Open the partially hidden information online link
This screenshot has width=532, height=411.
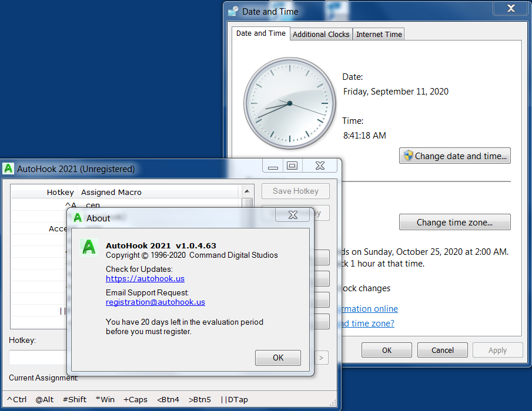pyautogui.click(x=369, y=309)
